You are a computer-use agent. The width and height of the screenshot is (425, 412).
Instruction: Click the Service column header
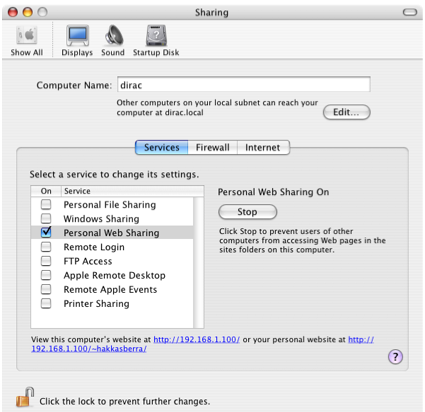[x=132, y=191]
